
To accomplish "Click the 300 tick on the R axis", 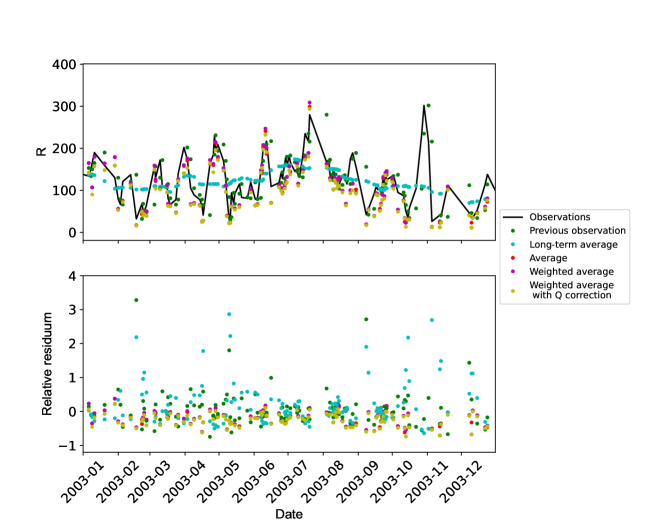I will (x=64, y=106).
